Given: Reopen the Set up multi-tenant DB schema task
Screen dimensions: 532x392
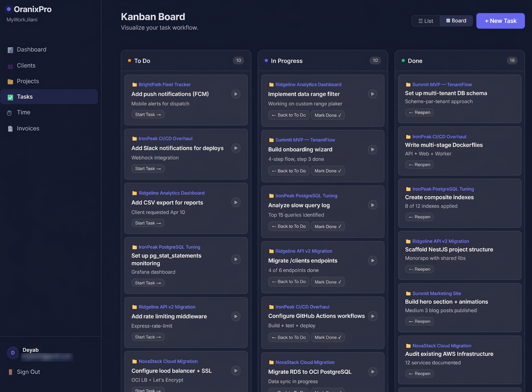Looking at the screenshot, I should [419, 112].
